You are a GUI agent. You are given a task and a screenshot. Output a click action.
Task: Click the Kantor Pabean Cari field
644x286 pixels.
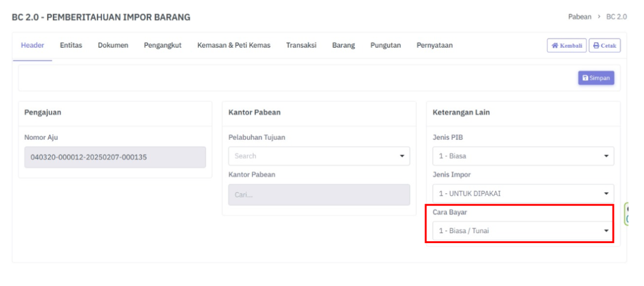[x=319, y=195]
